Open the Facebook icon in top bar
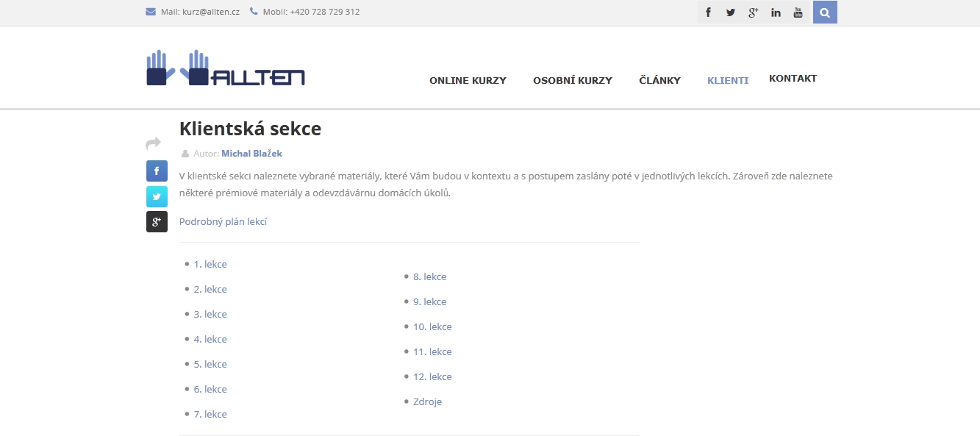 pyautogui.click(x=708, y=12)
